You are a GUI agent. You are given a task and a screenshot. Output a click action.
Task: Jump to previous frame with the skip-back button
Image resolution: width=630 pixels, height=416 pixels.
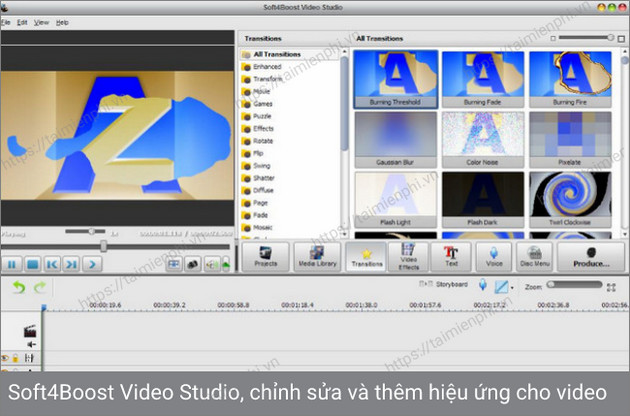(52, 264)
